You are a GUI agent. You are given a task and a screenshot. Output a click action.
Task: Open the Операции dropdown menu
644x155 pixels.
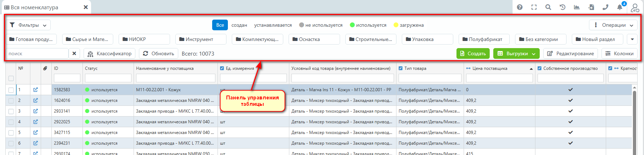(613, 25)
